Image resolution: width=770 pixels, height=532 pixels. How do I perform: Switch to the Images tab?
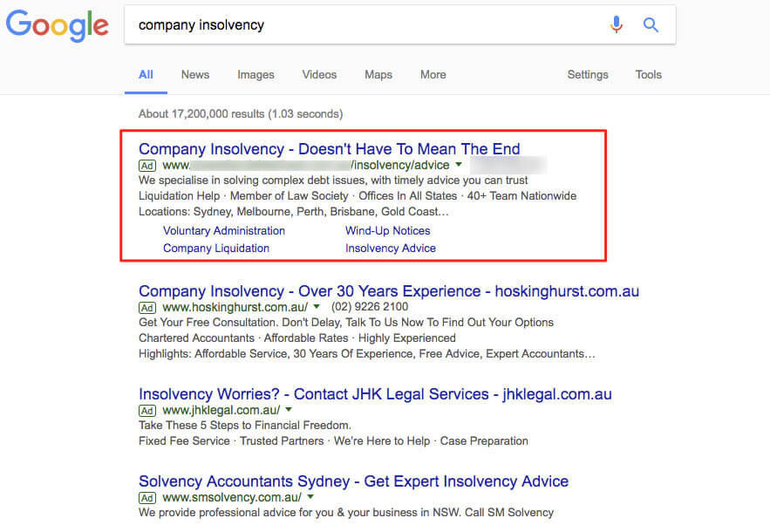(x=256, y=75)
